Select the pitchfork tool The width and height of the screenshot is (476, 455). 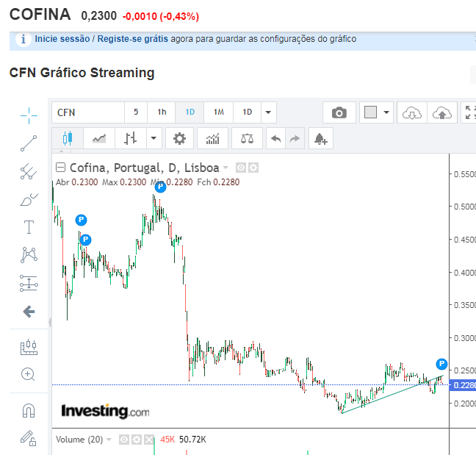[29, 171]
